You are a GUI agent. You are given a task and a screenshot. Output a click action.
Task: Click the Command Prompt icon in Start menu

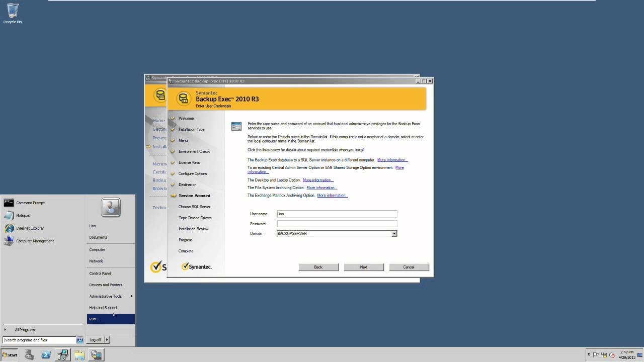(x=9, y=203)
